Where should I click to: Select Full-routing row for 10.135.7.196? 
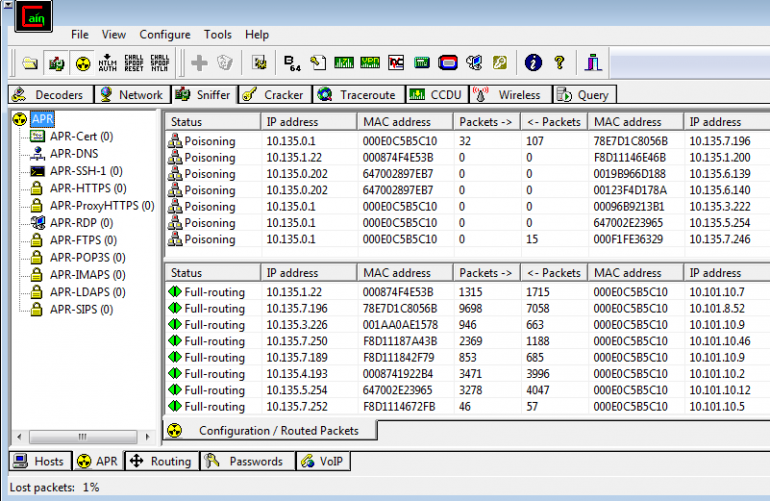467,308
